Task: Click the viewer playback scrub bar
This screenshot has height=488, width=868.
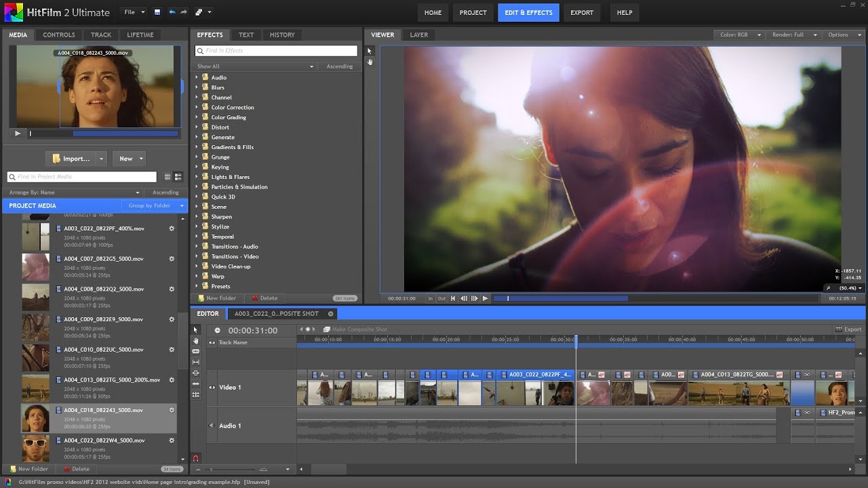Action: 656,298
